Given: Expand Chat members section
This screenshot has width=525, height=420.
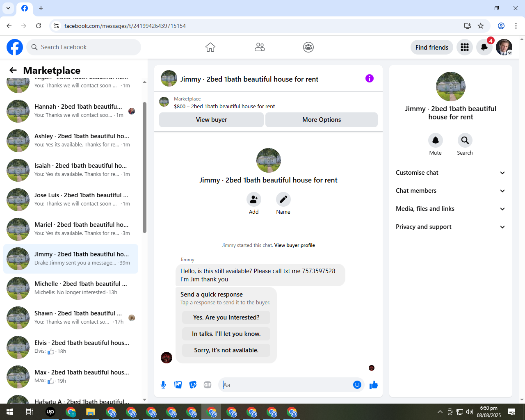Looking at the screenshot, I should pos(451,191).
